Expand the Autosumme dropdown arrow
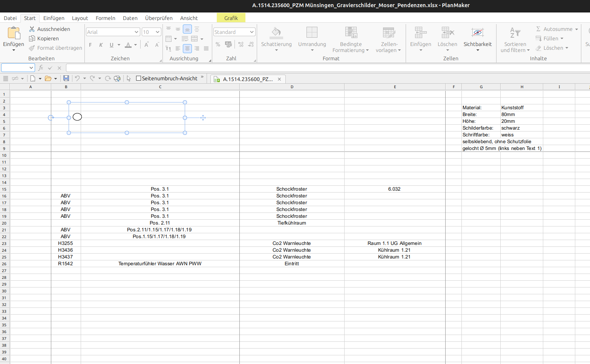Image resolution: width=590 pixels, height=364 pixels. click(577, 29)
